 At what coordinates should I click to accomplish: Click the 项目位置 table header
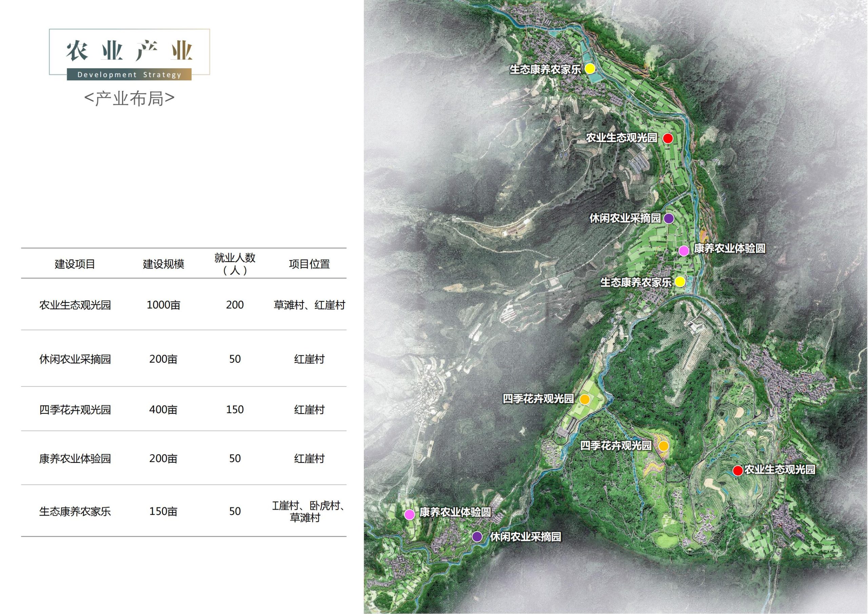(x=309, y=264)
